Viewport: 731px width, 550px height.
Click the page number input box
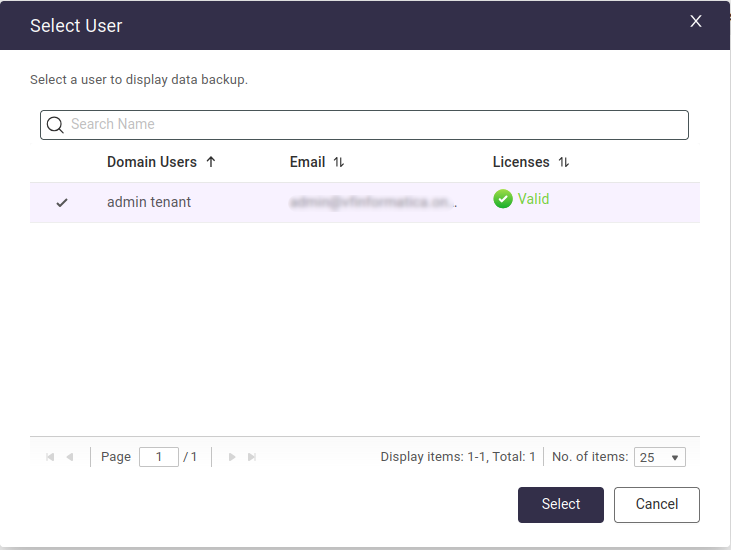[159, 457]
